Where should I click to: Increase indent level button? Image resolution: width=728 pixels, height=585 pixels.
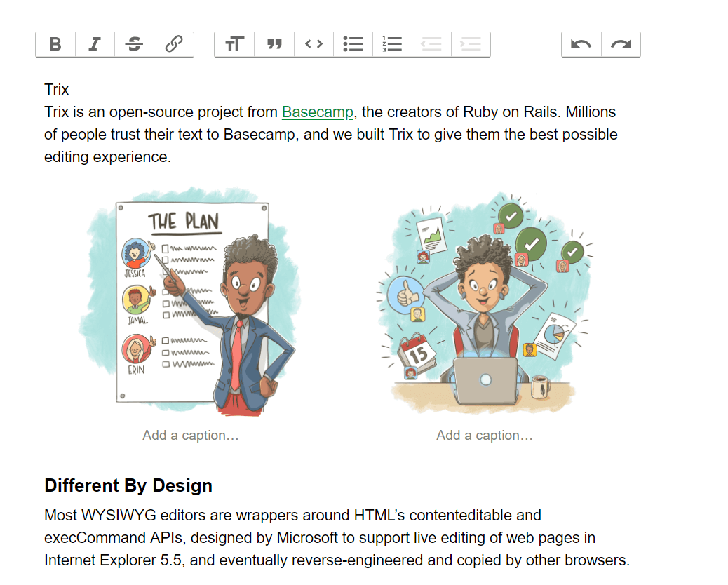pyautogui.click(x=471, y=45)
